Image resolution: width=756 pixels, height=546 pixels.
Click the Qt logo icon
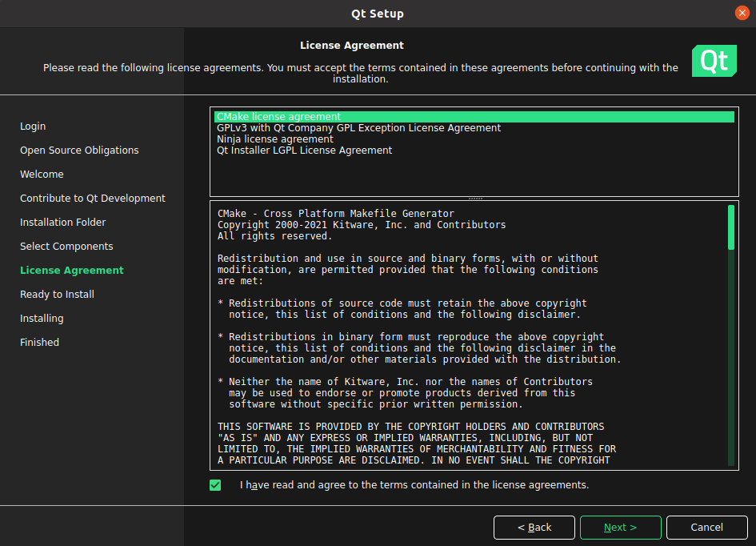[714, 61]
